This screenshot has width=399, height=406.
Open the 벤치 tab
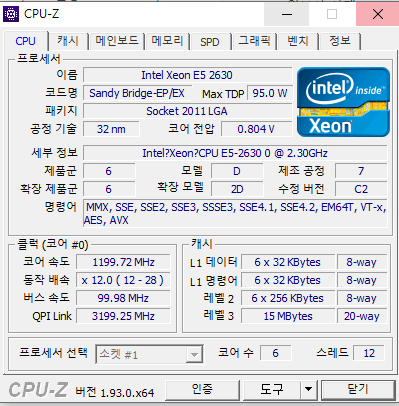coord(298,41)
